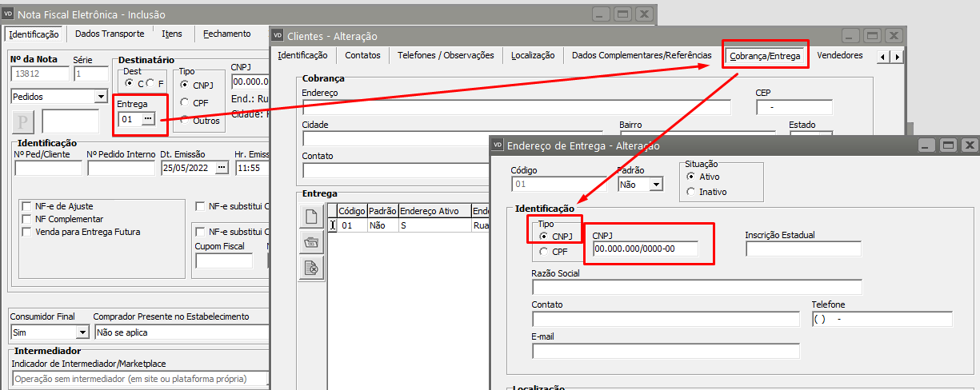
Task: Select the Inativo situation radio button
Action: tap(691, 192)
